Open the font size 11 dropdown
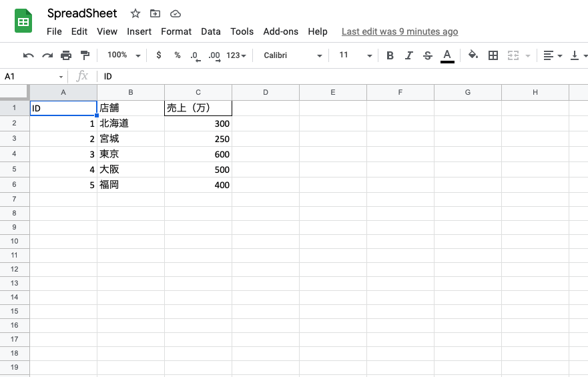The width and height of the screenshot is (588, 377). click(x=356, y=55)
